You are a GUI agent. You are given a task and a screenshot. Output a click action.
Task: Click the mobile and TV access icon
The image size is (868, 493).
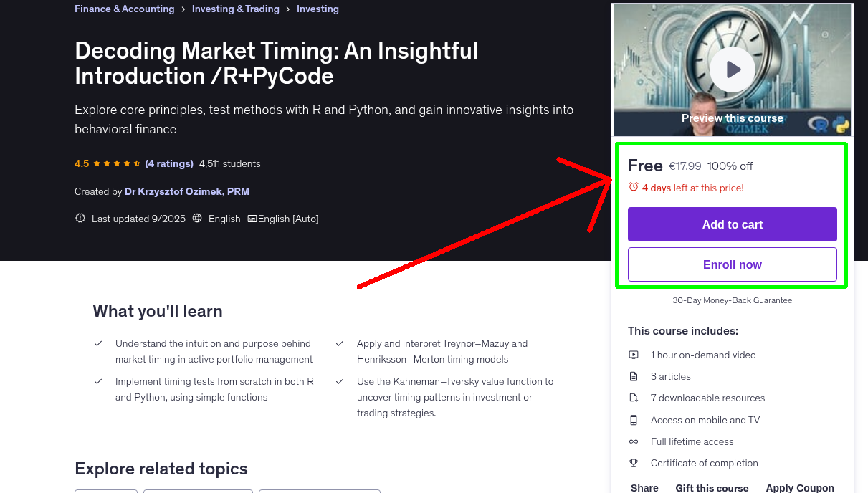[634, 420]
